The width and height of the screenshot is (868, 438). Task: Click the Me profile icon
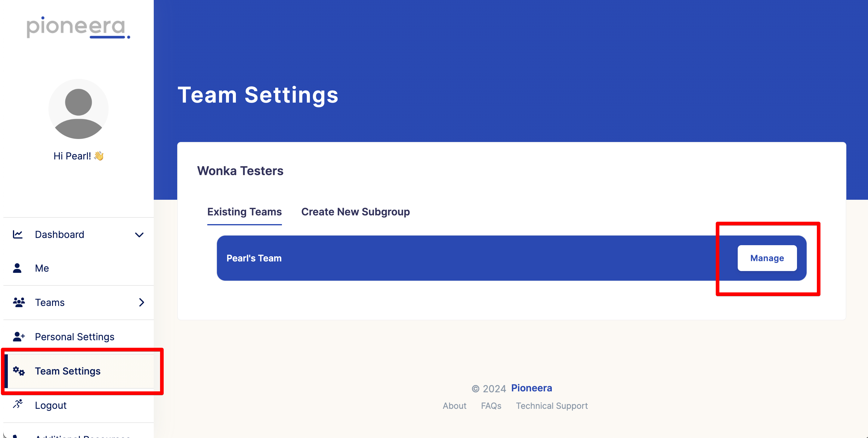point(17,268)
